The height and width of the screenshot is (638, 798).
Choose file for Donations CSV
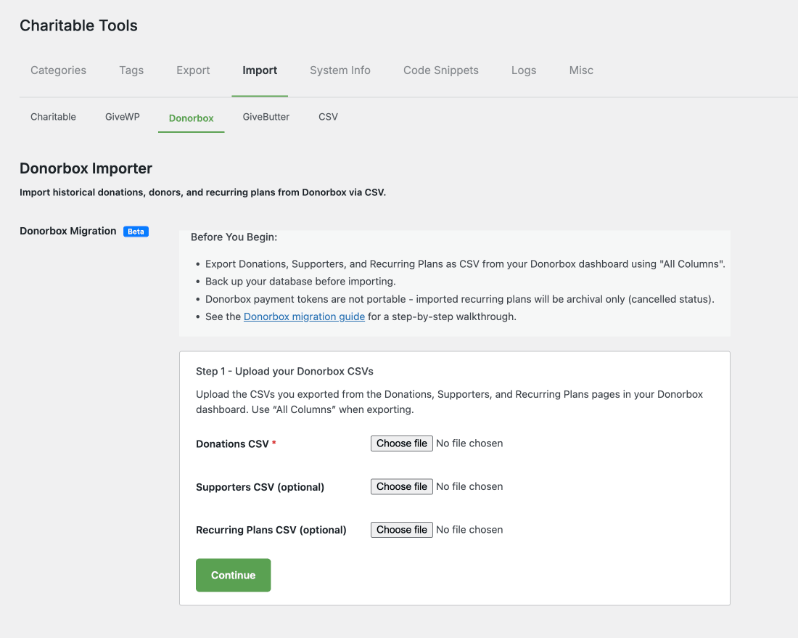point(402,443)
